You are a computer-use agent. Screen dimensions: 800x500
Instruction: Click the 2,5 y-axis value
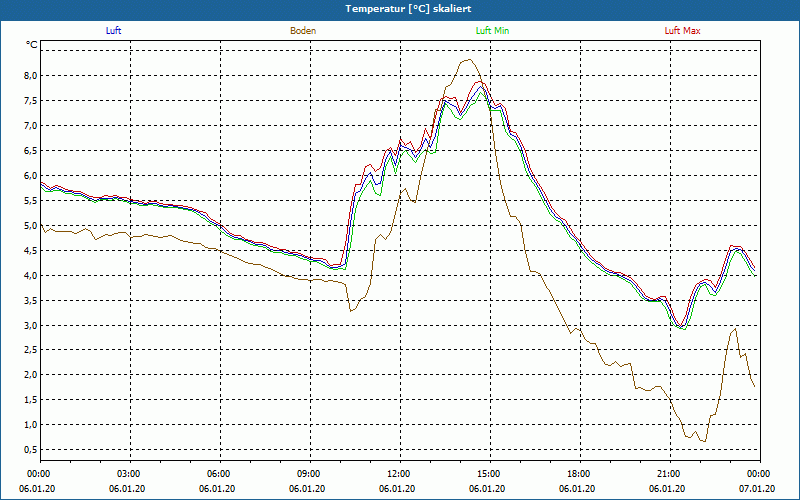[x=31, y=350]
